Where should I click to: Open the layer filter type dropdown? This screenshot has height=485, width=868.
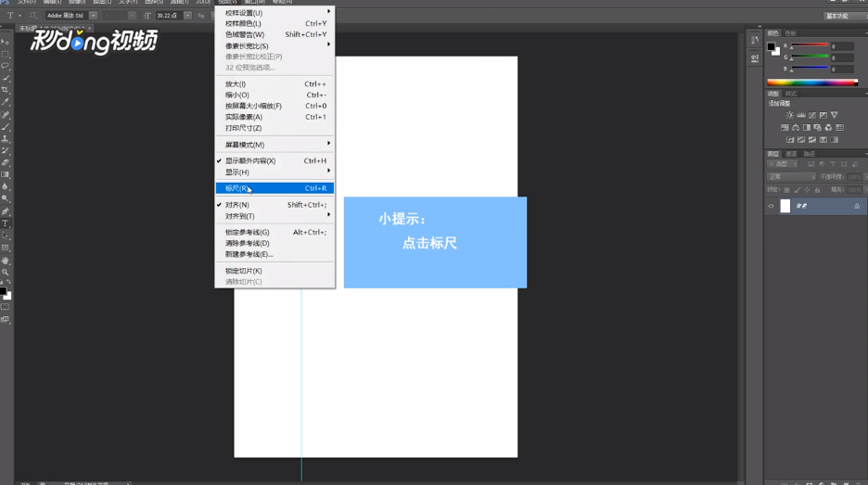click(783, 164)
